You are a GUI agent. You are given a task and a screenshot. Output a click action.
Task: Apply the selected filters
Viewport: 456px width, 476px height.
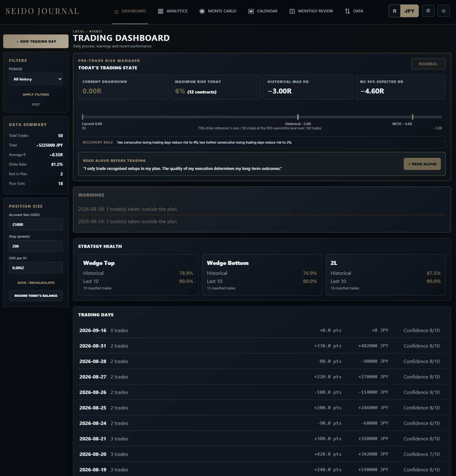coord(36,94)
